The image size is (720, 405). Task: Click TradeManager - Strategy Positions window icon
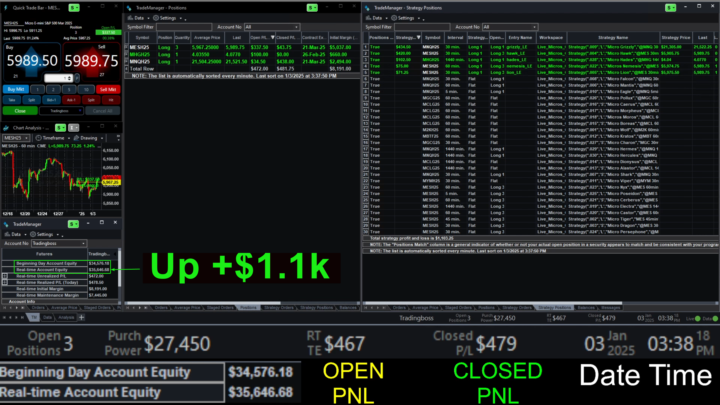click(367, 8)
